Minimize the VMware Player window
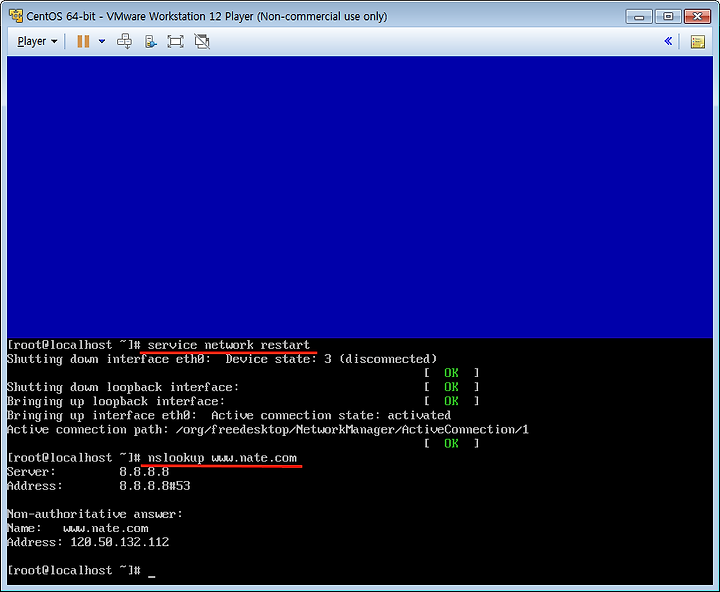This screenshot has width=720, height=592. click(x=639, y=17)
